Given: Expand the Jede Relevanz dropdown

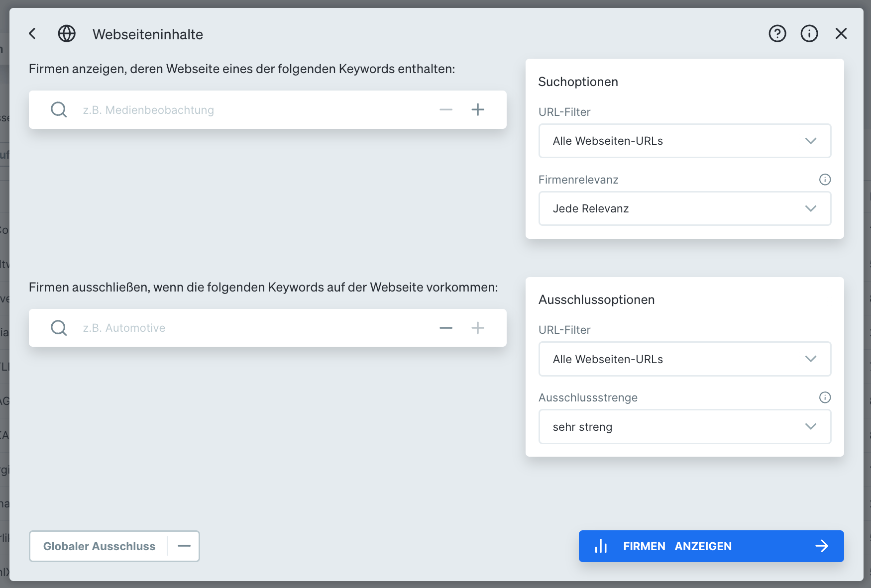Looking at the screenshot, I should (684, 208).
